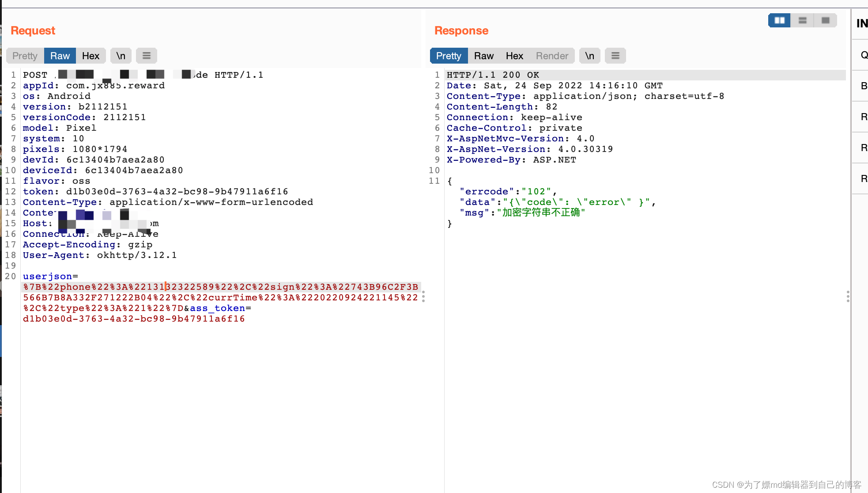Click the Connection keep-alive response header
The height and width of the screenshot is (493, 868).
514,118
